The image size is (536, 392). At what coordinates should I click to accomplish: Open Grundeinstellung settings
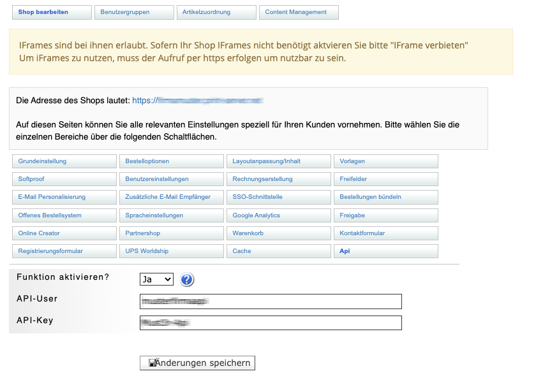click(x=64, y=161)
